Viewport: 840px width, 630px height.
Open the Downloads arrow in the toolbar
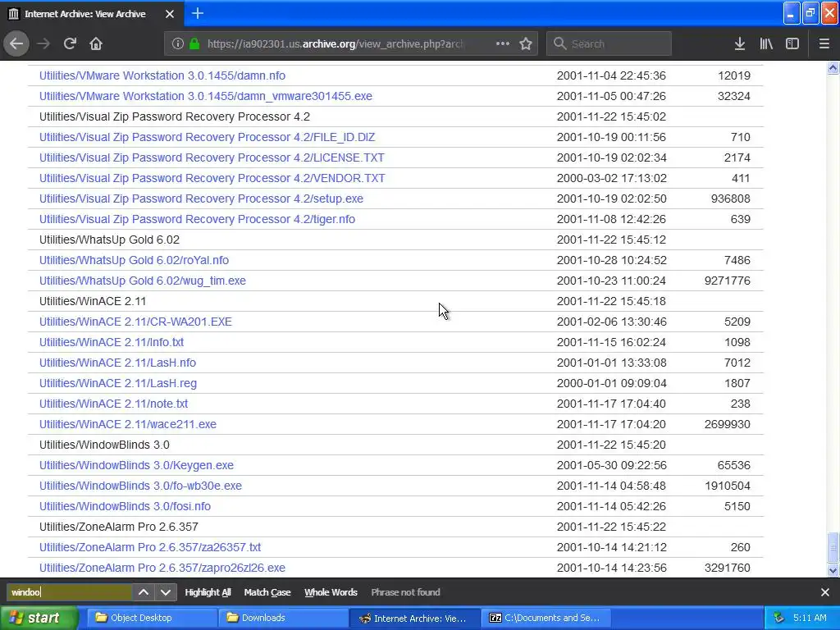coord(740,43)
